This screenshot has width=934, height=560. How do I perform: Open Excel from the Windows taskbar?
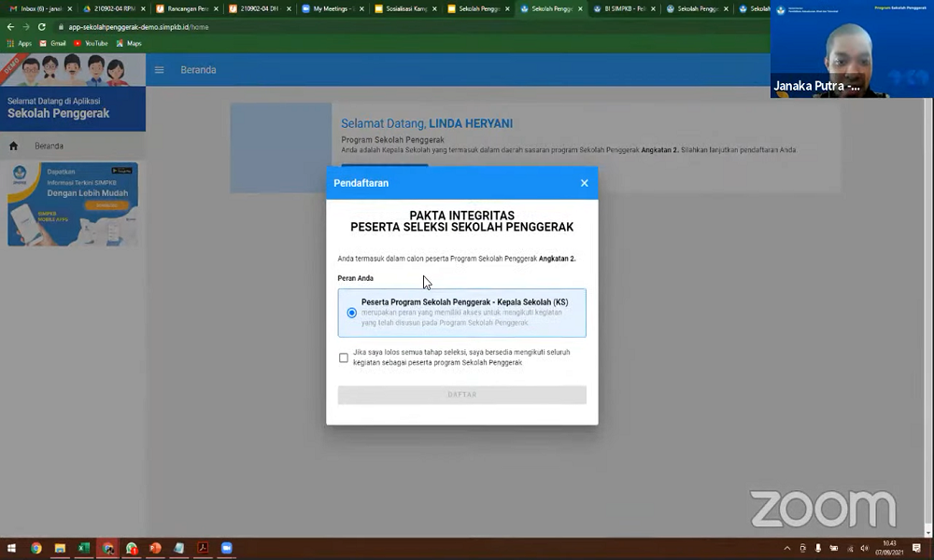click(83, 548)
